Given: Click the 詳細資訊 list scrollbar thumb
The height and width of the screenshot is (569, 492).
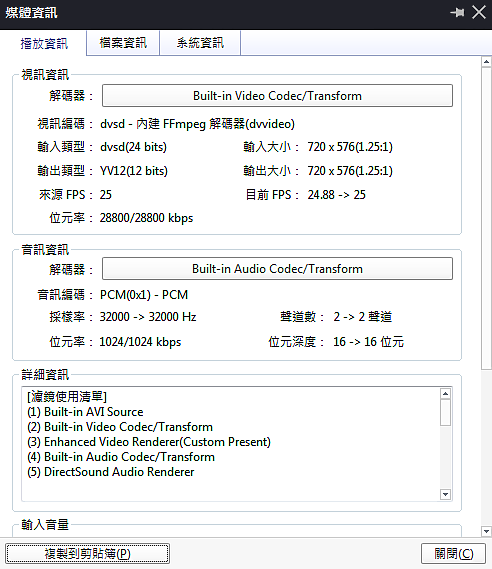Looking at the screenshot, I should click(x=446, y=413).
